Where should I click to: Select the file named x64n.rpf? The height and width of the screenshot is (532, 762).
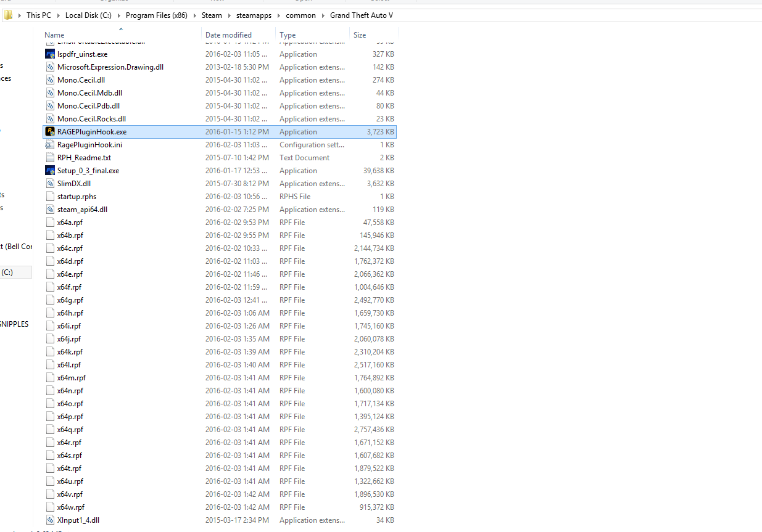pyautogui.click(x=70, y=391)
